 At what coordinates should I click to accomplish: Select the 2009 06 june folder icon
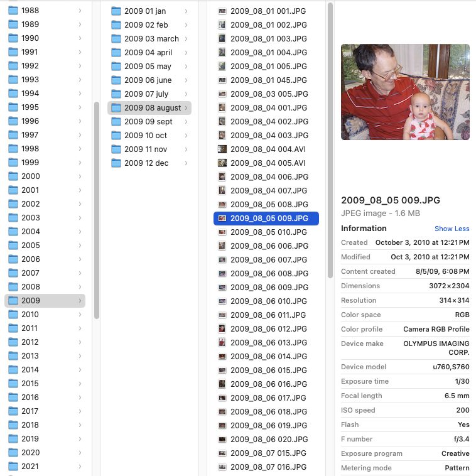[116, 80]
